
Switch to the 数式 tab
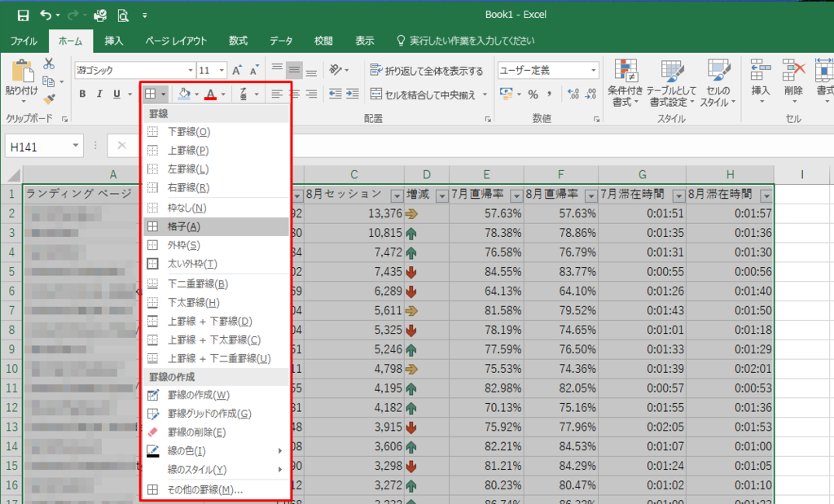click(238, 41)
